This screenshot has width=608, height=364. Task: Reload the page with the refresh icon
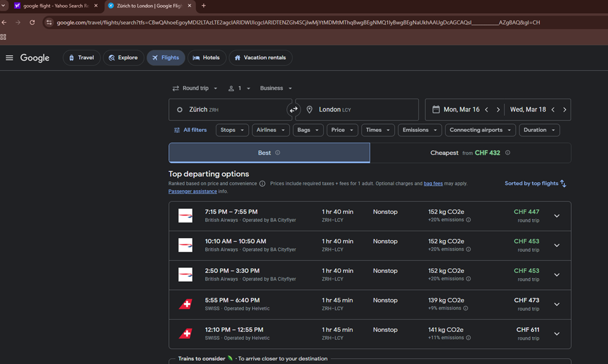[32, 22]
